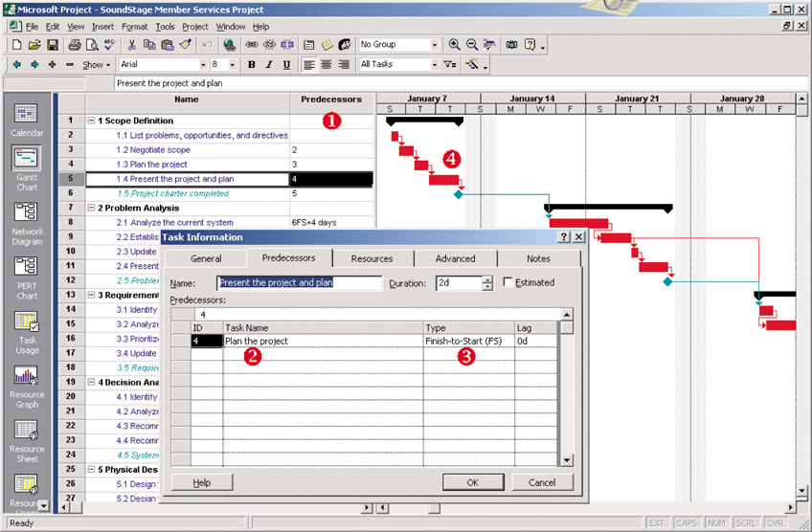Zoom out on the Gantt timescale
Screen dimensions: 812x532
click(472, 45)
